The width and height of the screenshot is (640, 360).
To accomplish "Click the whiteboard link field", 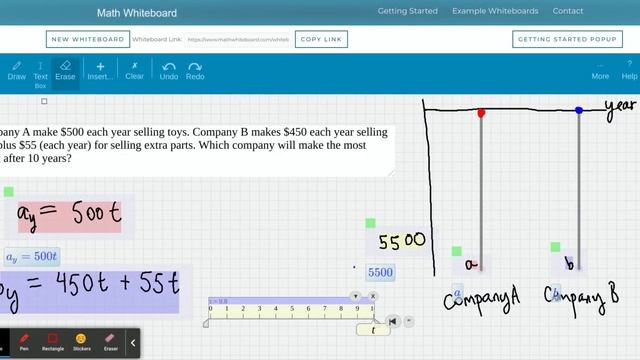I will pos(238,40).
